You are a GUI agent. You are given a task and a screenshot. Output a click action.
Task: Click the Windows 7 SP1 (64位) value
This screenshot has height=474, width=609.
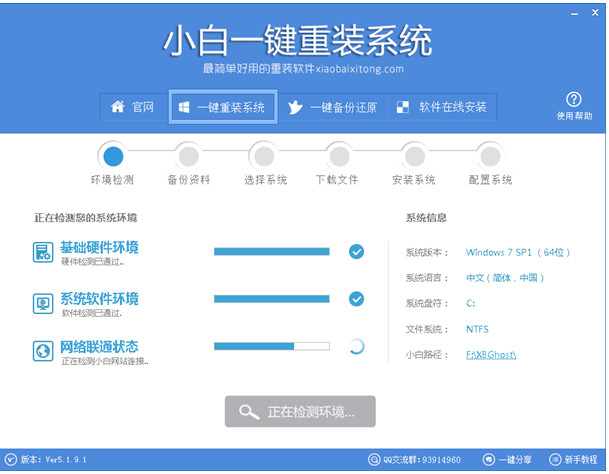pos(518,253)
